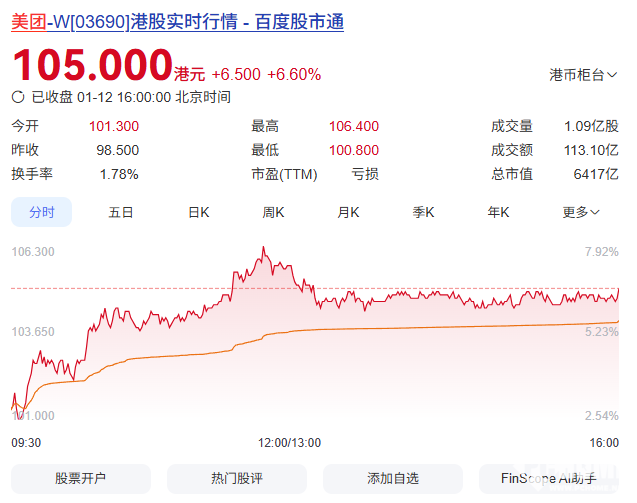Open 热门股评 comments

tap(237, 478)
